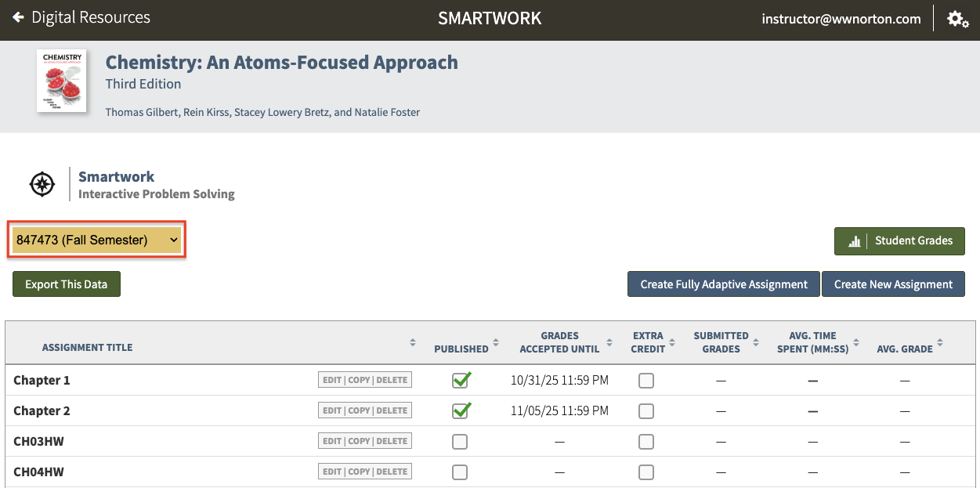Image resolution: width=980 pixels, height=488 pixels.
Task: Open the Chapter 1 assignment title
Action: [42, 381]
